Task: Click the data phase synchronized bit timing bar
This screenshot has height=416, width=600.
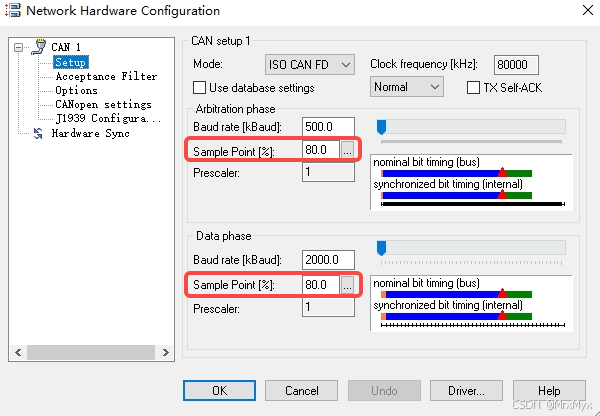Action: (457, 316)
